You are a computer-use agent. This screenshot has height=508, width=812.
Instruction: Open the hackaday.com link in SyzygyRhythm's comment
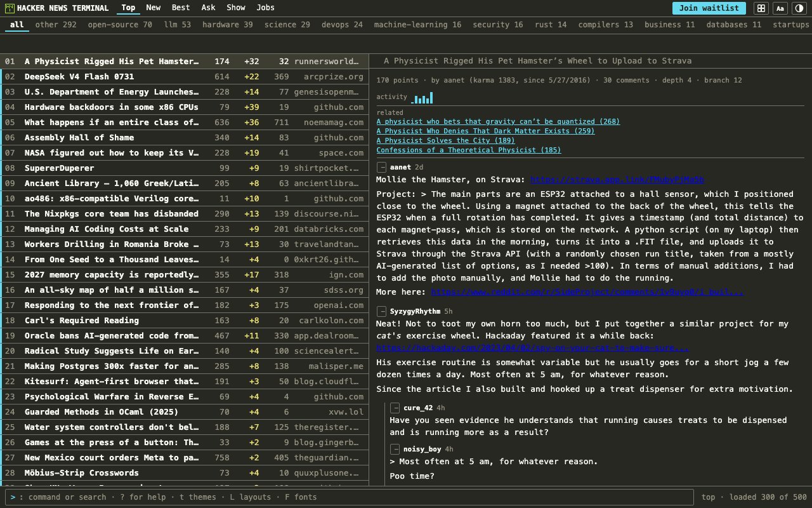tap(533, 348)
